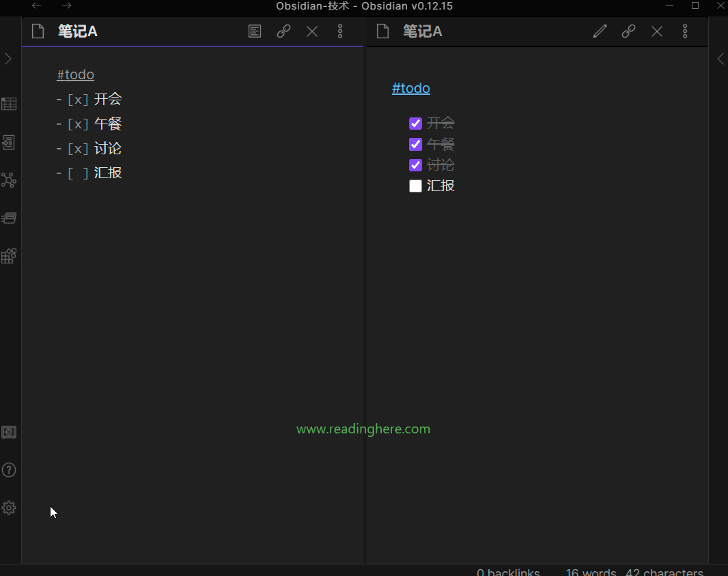
Task: Click the 0 backlinks status bar text
Action: [x=509, y=571]
